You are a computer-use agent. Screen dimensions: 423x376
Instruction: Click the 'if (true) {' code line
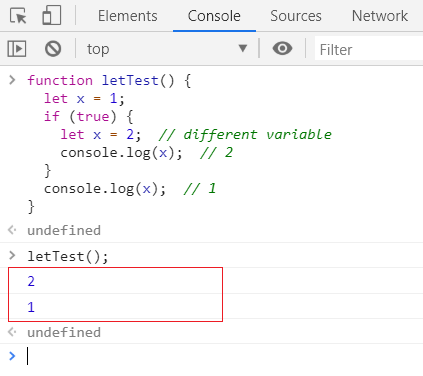point(88,116)
